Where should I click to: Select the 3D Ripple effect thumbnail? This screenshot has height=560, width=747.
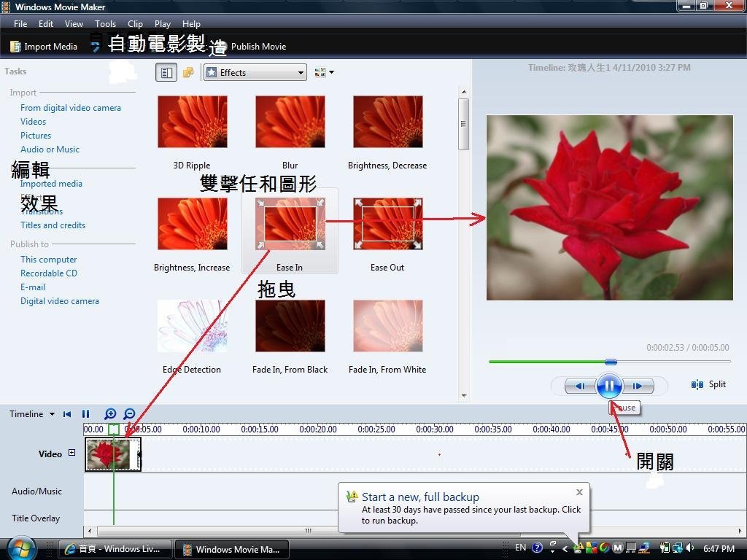pos(193,122)
